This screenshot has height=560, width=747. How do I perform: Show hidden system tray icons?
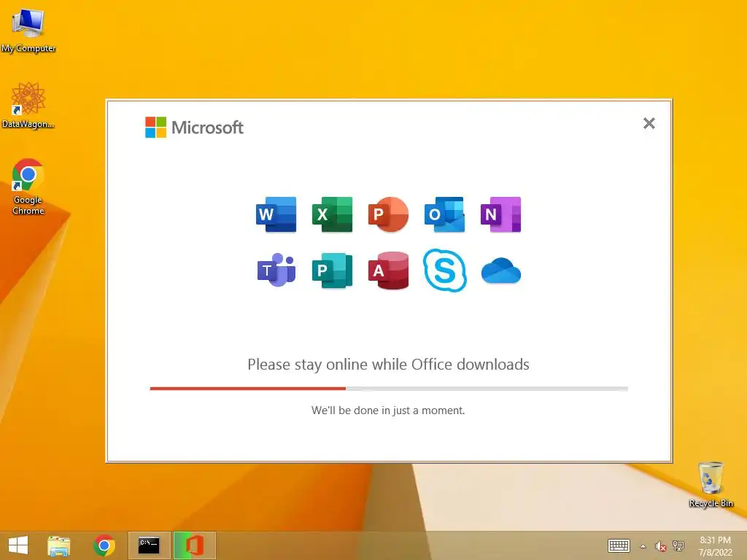[643, 546]
